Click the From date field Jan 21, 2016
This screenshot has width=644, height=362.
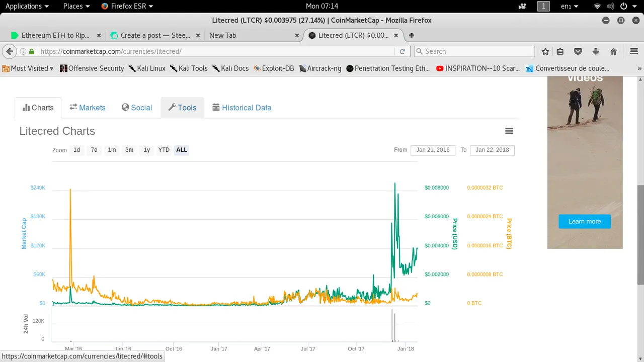click(x=433, y=150)
